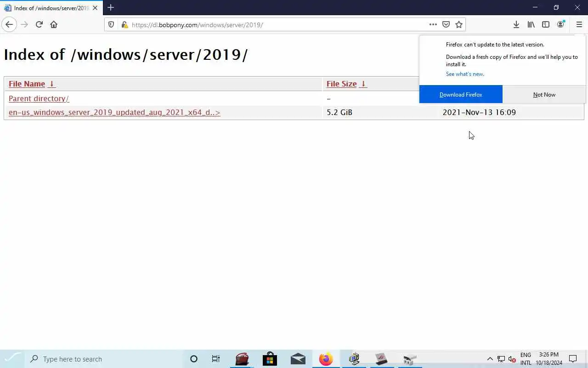Toggle the sidebar view

click(x=546, y=24)
